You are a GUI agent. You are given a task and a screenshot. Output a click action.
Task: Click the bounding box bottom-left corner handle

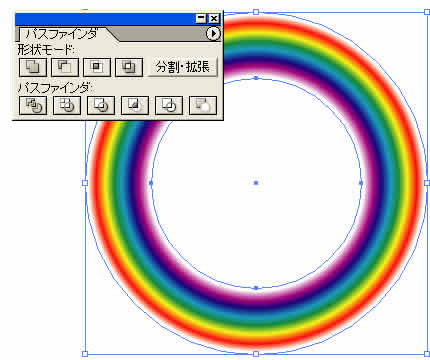[85, 354]
